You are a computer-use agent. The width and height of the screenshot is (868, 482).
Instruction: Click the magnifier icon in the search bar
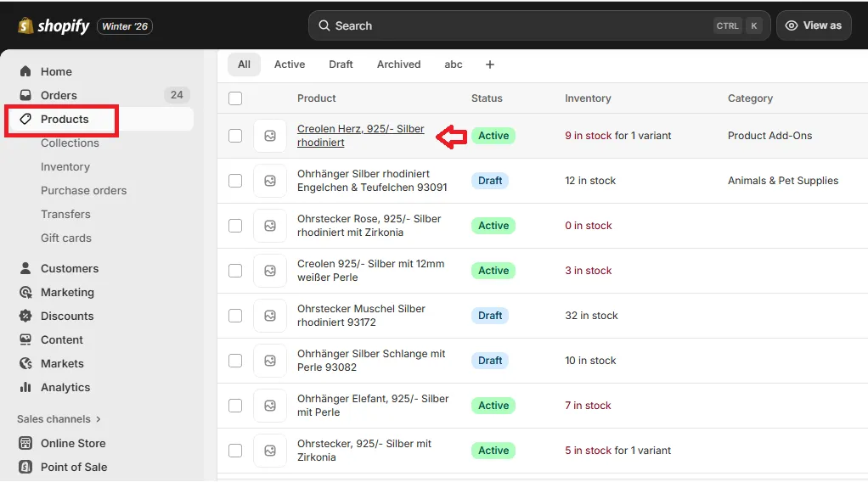[324, 25]
